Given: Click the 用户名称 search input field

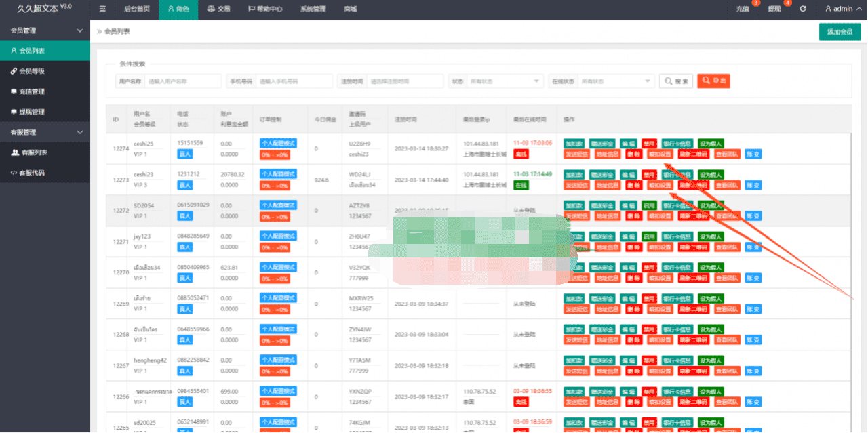Looking at the screenshot, I should click(x=184, y=81).
